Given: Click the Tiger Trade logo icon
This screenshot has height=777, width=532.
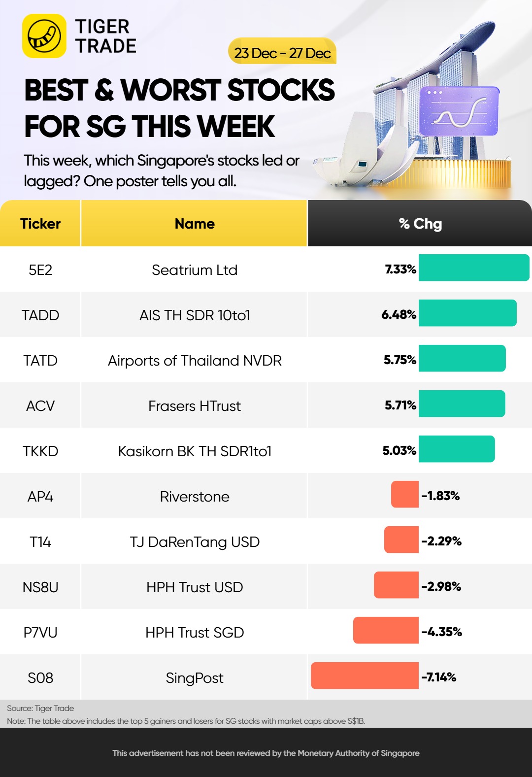Looking at the screenshot, I should [44, 36].
